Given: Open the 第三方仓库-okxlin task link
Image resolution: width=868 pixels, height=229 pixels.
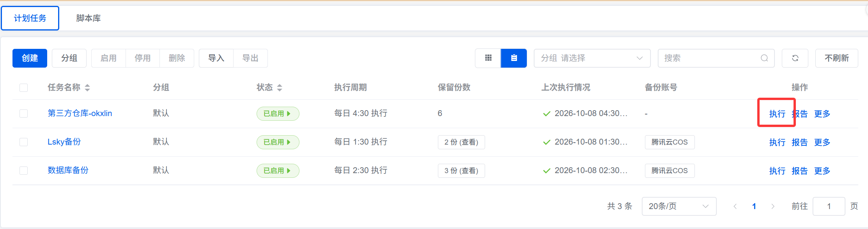Looking at the screenshot, I should pos(80,113).
